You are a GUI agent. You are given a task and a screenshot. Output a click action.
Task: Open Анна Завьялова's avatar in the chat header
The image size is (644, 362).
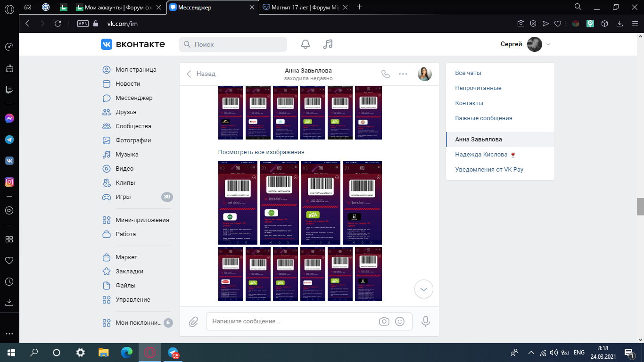[425, 74]
